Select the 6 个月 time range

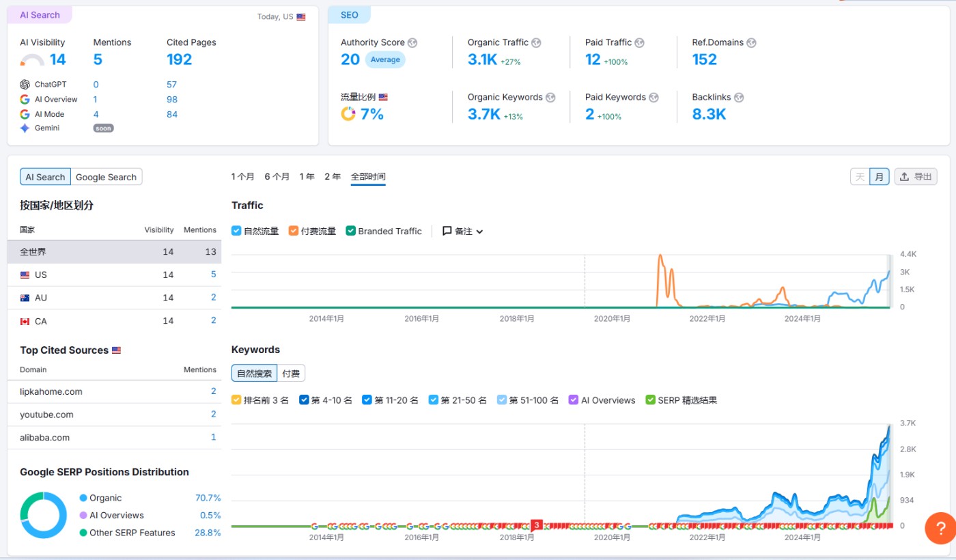click(277, 176)
